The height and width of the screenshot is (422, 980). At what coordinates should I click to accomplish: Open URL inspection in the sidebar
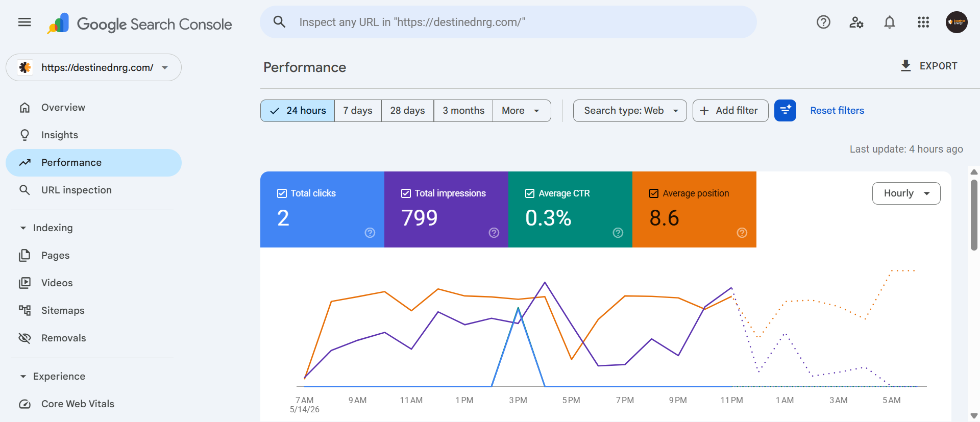(x=94, y=190)
